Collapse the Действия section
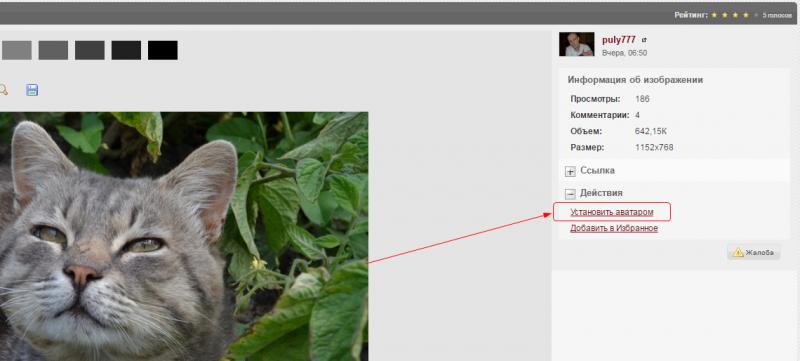Viewport: 800px width, 361px height. tap(570, 194)
